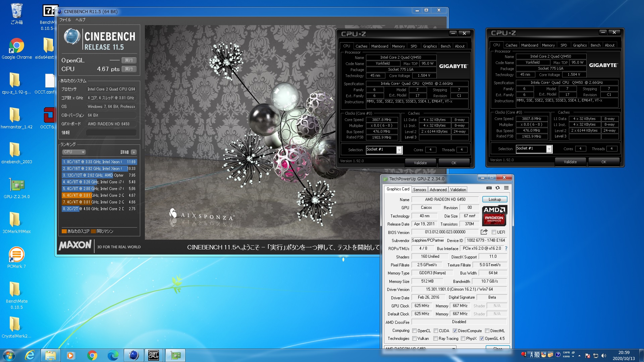Screen dimensions: 644x362
Task: Click the Microsoft Edge taskbar icon
Action: tap(113, 355)
